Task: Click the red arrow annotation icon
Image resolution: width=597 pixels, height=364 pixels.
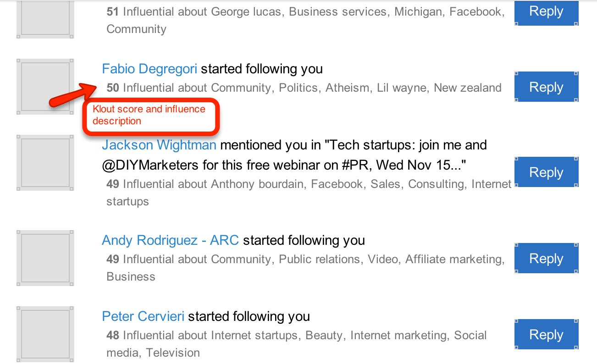Action: click(71, 95)
